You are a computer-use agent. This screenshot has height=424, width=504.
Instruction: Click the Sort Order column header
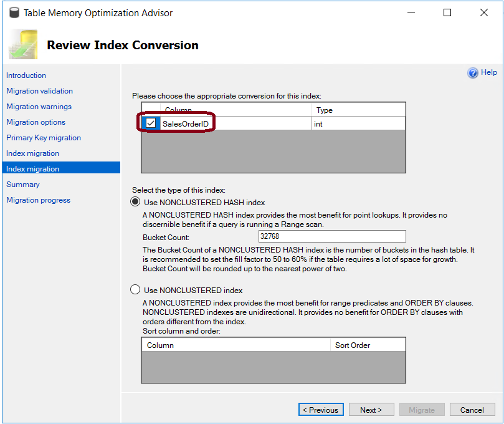(368, 345)
